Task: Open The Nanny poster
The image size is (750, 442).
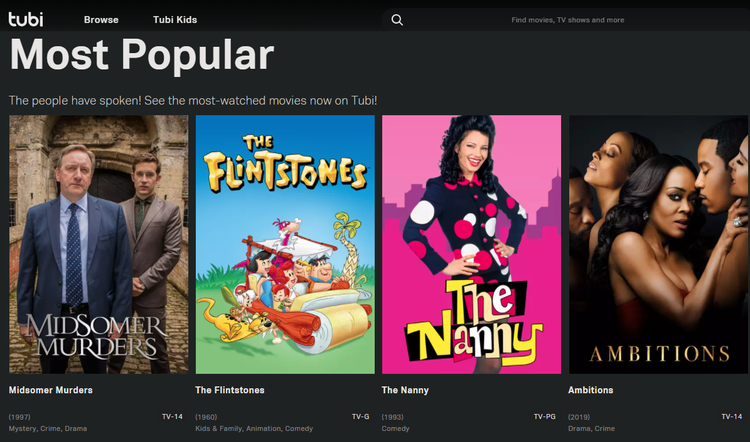Action: tap(472, 244)
